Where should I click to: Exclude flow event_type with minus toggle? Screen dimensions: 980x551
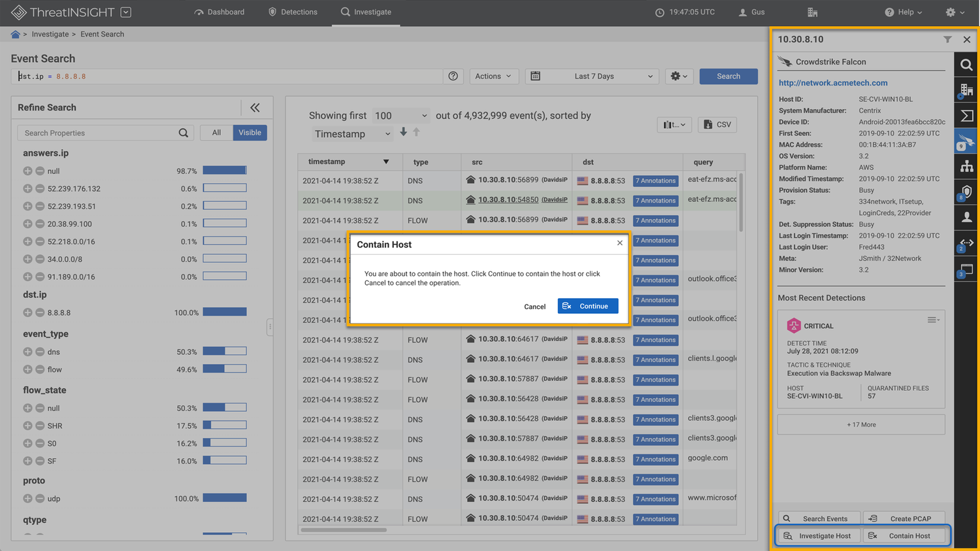pos(40,369)
